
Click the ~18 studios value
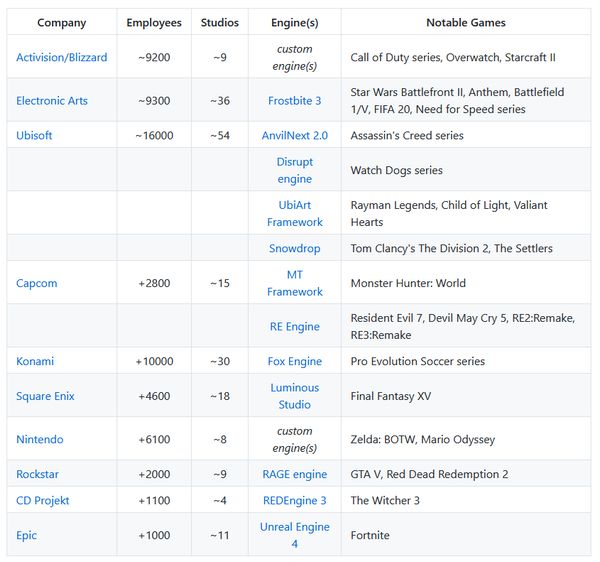[x=220, y=396]
